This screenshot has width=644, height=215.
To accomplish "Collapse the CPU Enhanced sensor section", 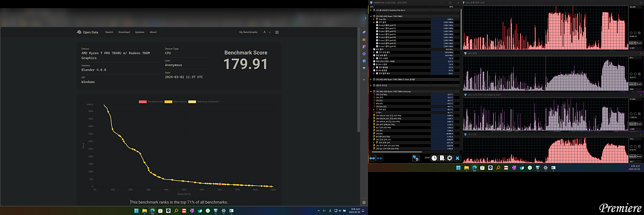I will (x=371, y=92).
